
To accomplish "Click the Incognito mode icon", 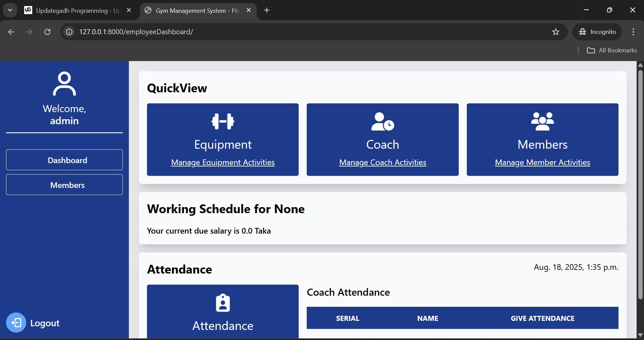I will tap(583, 32).
